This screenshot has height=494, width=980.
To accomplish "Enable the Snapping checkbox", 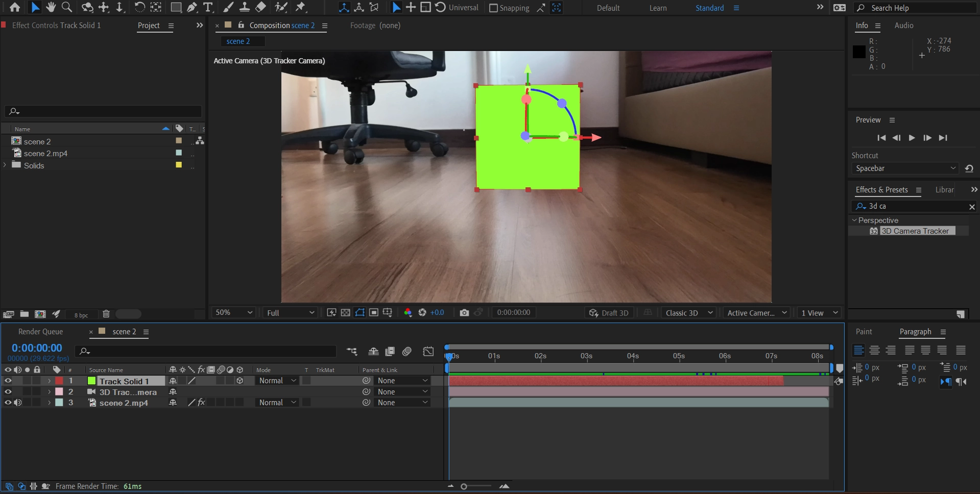I will tap(493, 8).
